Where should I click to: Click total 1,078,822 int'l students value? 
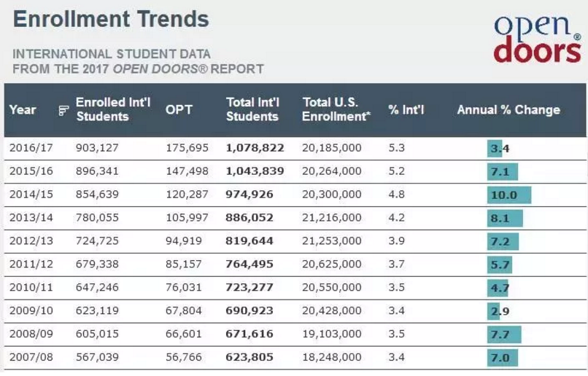coord(255,148)
